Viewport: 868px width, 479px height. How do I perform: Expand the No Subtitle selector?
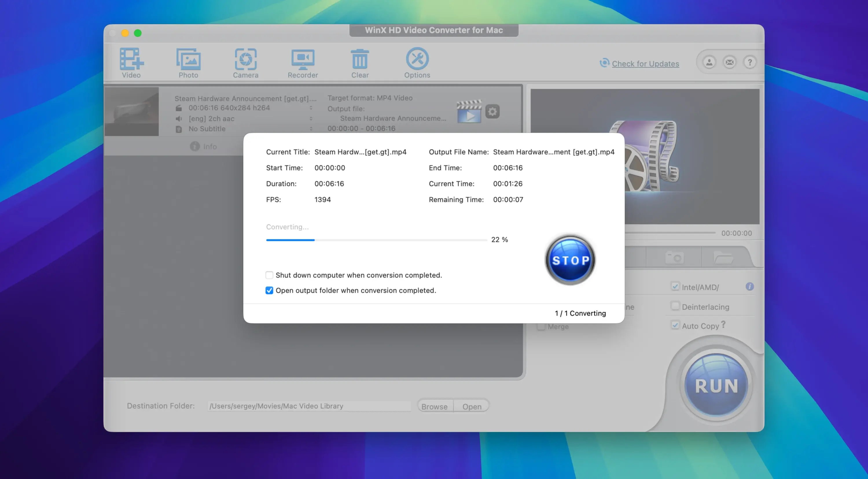(311, 129)
